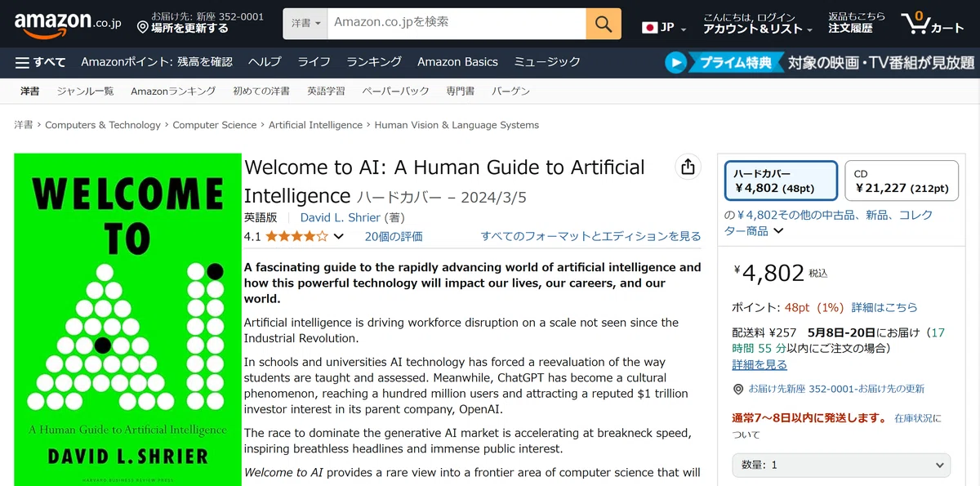This screenshot has height=486, width=980.
Task: Click the share icon beside the title
Action: (x=688, y=167)
